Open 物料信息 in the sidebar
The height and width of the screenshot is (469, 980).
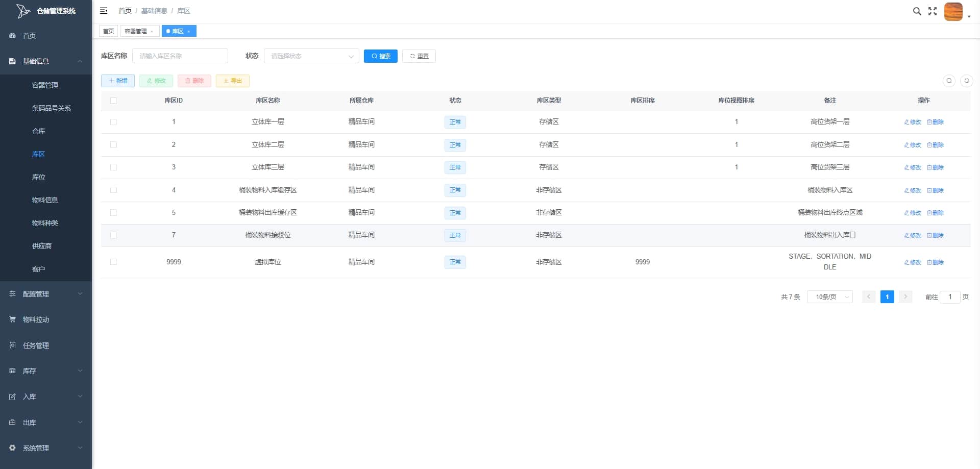[x=45, y=200]
